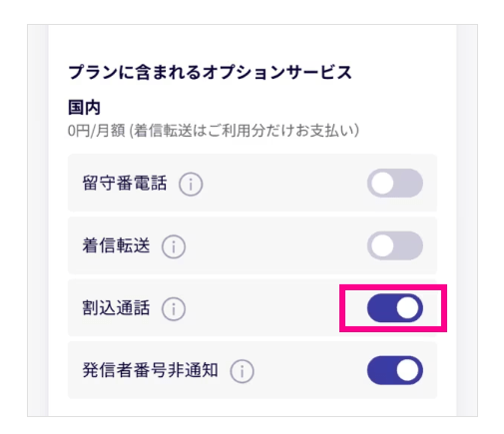Screen dimensions: 504x434
Task: Turn on the 着信転送 switch
Action: (395, 245)
